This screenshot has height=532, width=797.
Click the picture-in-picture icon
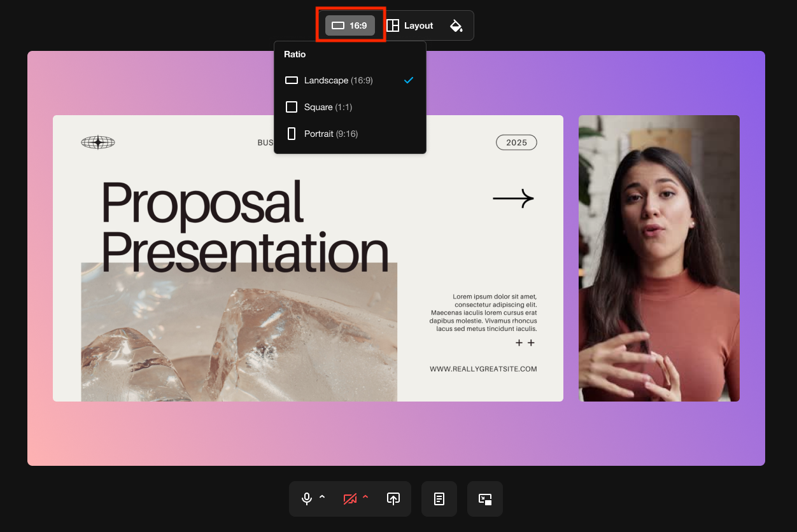point(485,499)
